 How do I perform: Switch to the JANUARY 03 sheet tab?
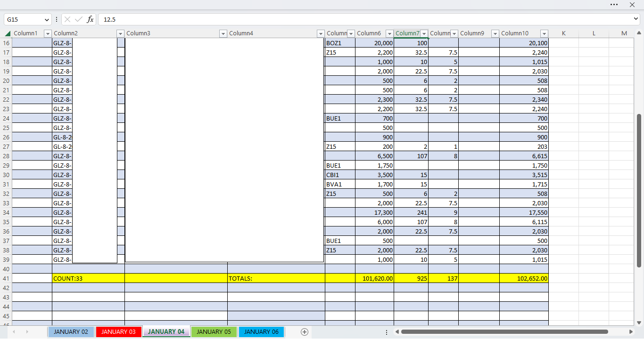click(118, 332)
